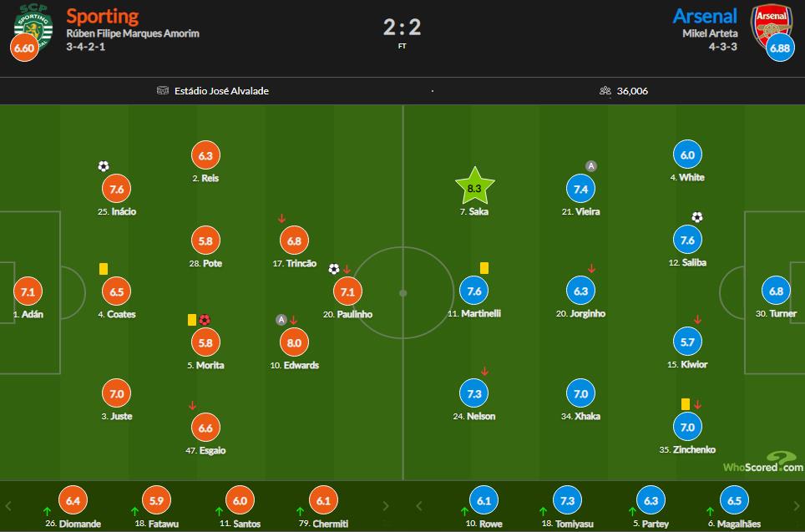805x532 pixels.
Task: Open the Arsenal team name link
Action: coord(706,16)
